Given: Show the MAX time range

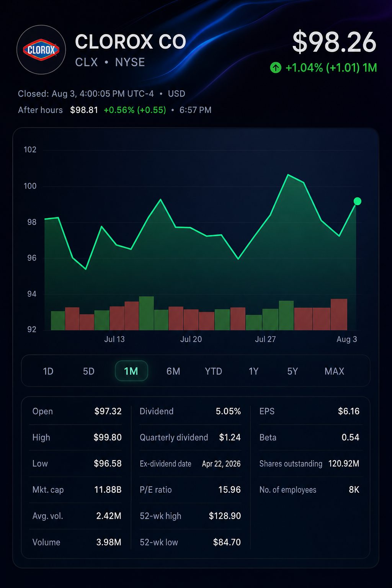Looking at the screenshot, I should click(334, 371).
